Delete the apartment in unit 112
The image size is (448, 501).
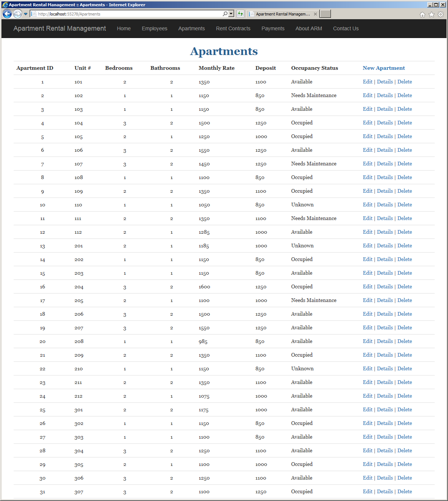[x=405, y=232]
